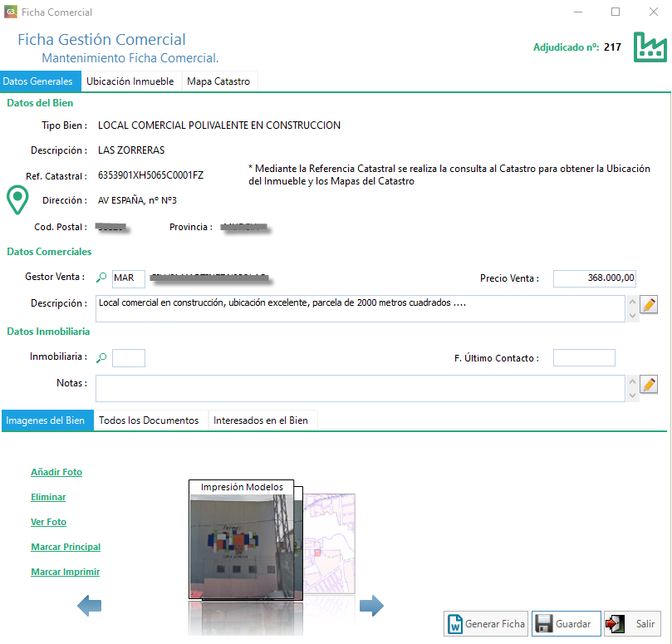Click the catastral reference 6353901XH5065C0001FZ
The image size is (672, 644).
coord(151,175)
